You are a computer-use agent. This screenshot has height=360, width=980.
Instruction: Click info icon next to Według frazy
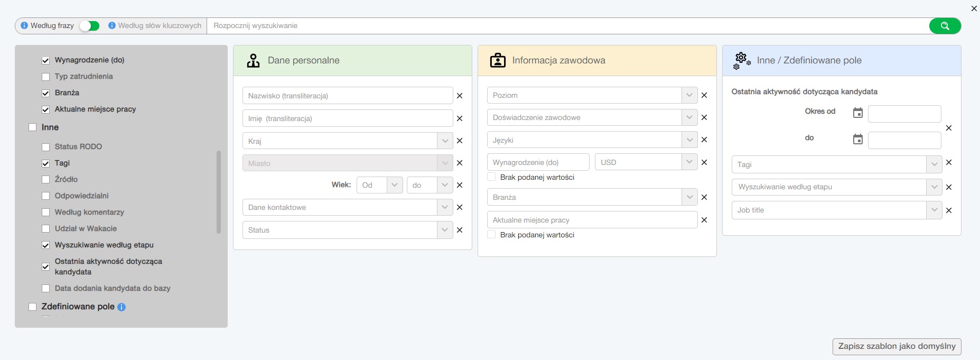coord(24,25)
